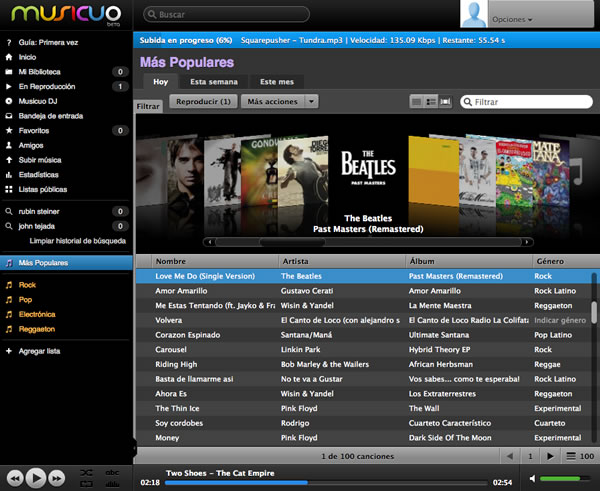This screenshot has height=491, width=600.
Task: Go to Inicio home in sidebar
Action: click(x=27, y=57)
